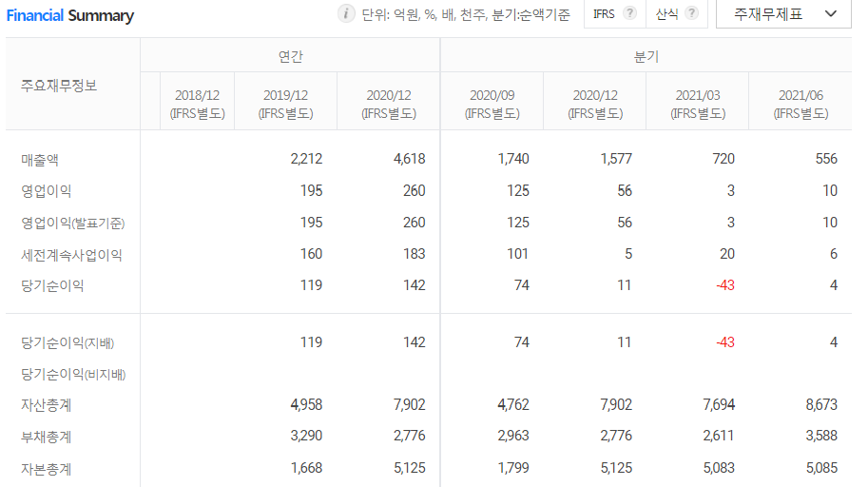Open the 주재무제표 dropdown
868x487 pixels.
(x=783, y=14)
